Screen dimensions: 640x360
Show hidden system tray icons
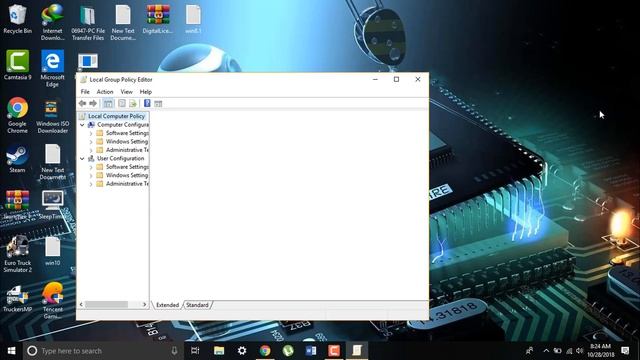[x=546, y=351]
